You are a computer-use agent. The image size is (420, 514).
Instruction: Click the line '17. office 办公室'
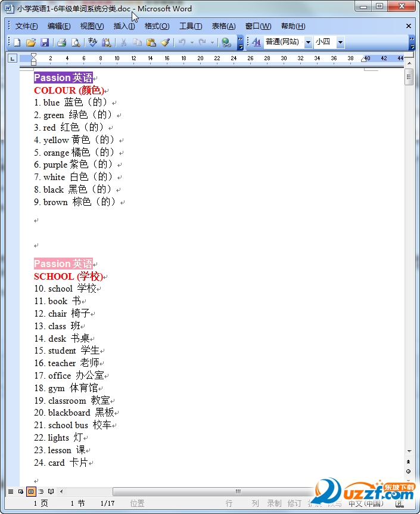[69, 375]
